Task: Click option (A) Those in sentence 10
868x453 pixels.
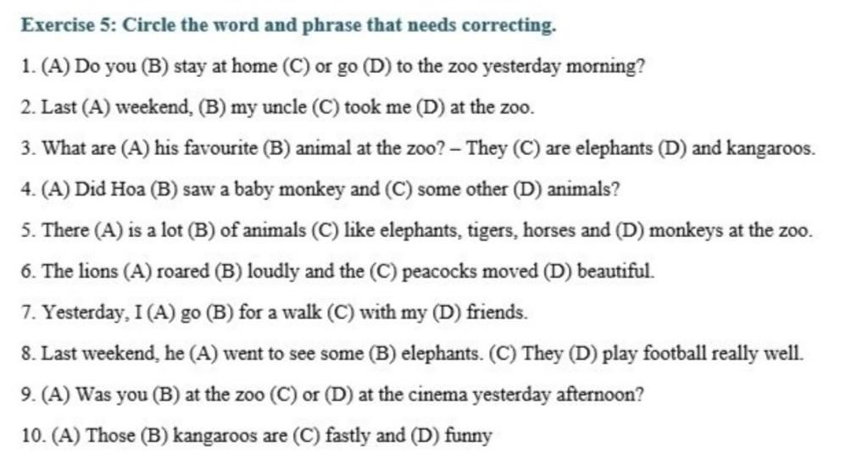Action: (86, 436)
